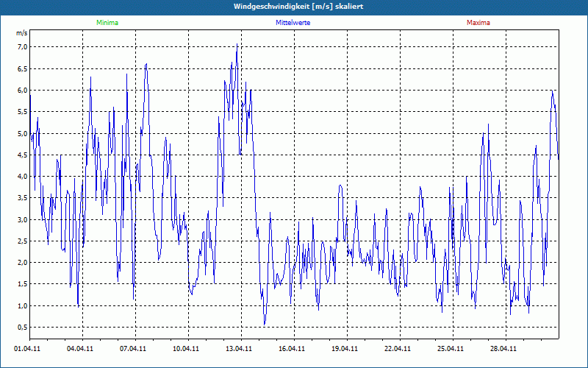
Task: Click the 10.04.11 date label
Action: (186, 349)
